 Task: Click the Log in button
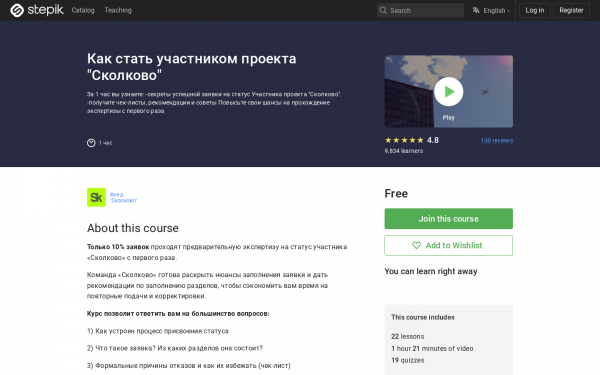[x=535, y=10]
